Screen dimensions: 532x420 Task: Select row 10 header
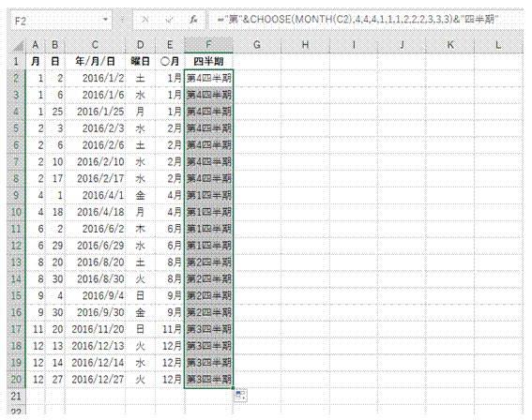(x=16, y=212)
